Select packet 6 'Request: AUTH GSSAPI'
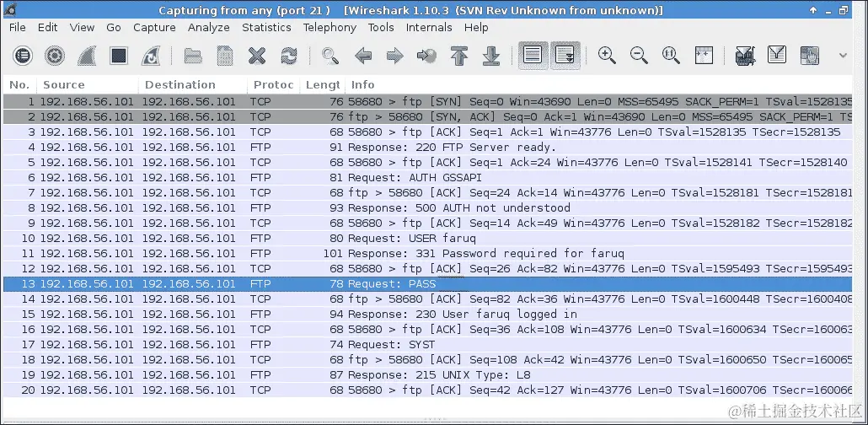The image size is (868, 425). 427,178
